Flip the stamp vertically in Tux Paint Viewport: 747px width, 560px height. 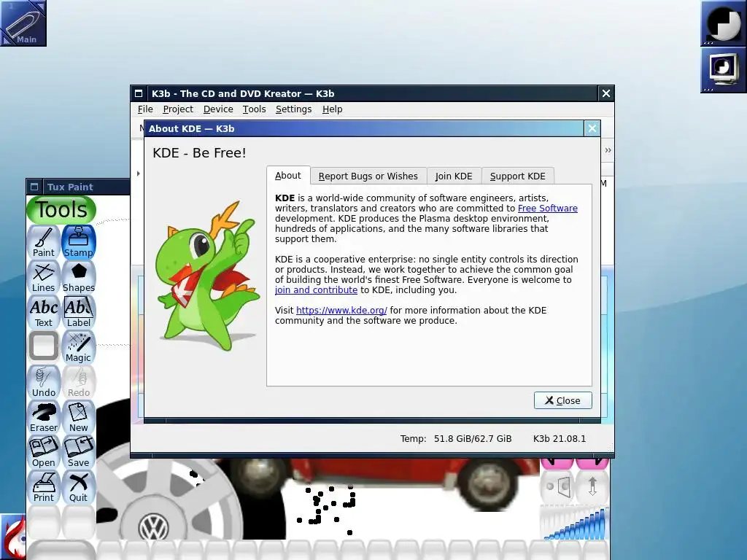pos(592,486)
